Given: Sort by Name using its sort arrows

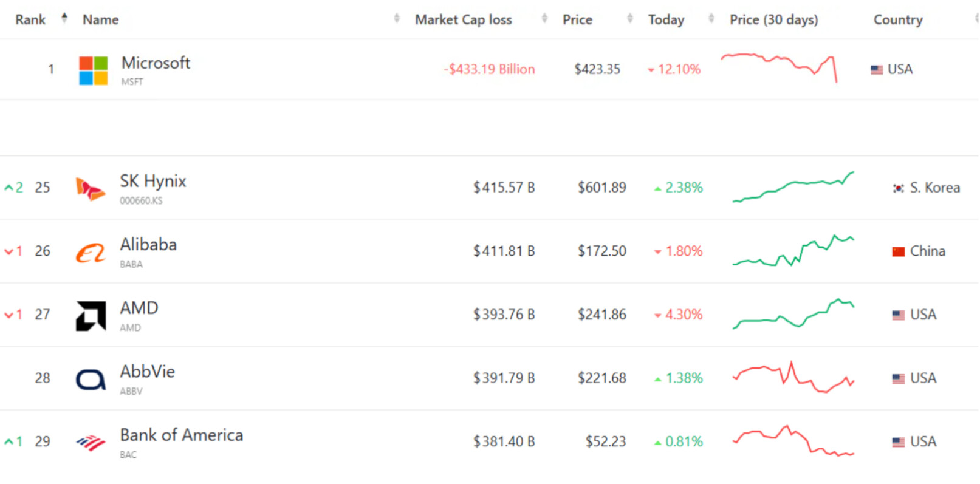Looking at the screenshot, I should (397, 18).
